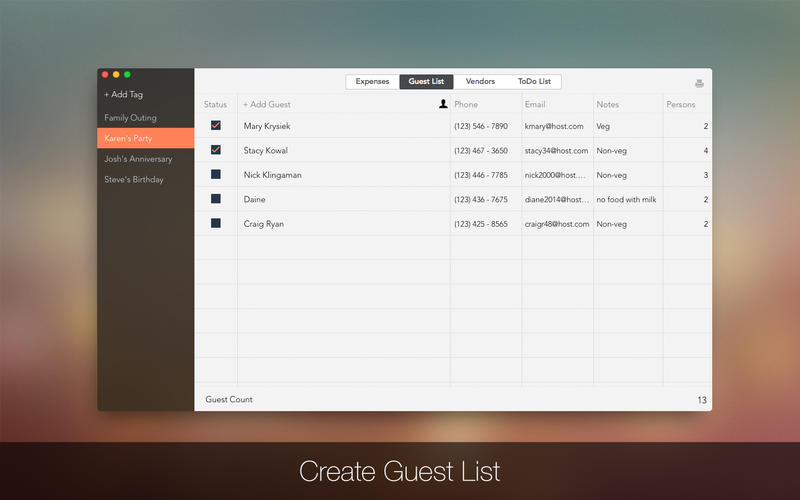
Task: Select the Craig Ryan name cell
Action: (x=344, y=223)
